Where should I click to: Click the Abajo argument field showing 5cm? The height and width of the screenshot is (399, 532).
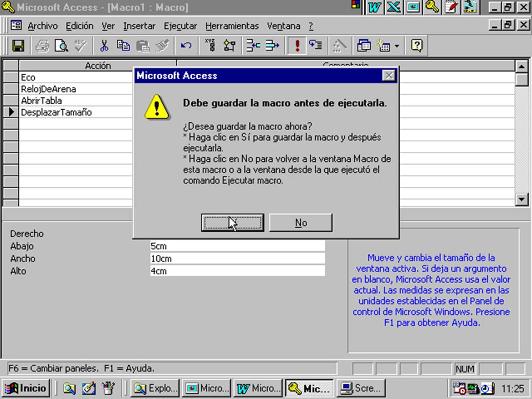click(238, 246)
